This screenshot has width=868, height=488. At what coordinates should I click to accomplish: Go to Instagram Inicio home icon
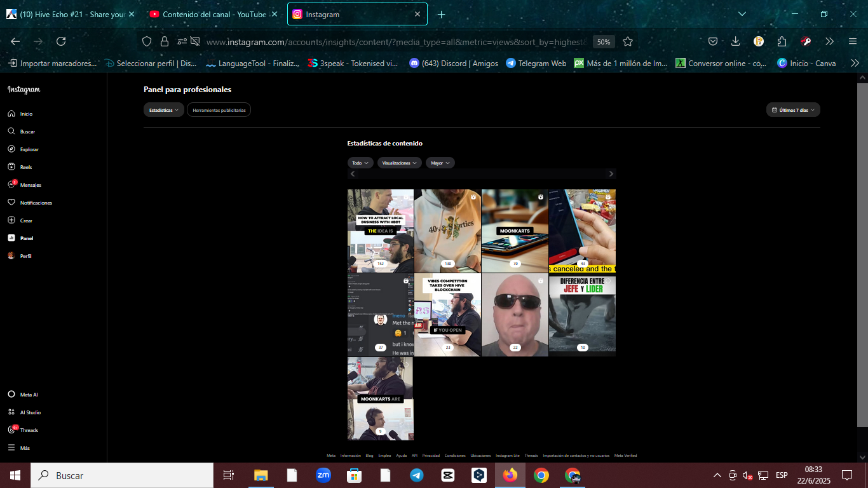coord(11,114)
